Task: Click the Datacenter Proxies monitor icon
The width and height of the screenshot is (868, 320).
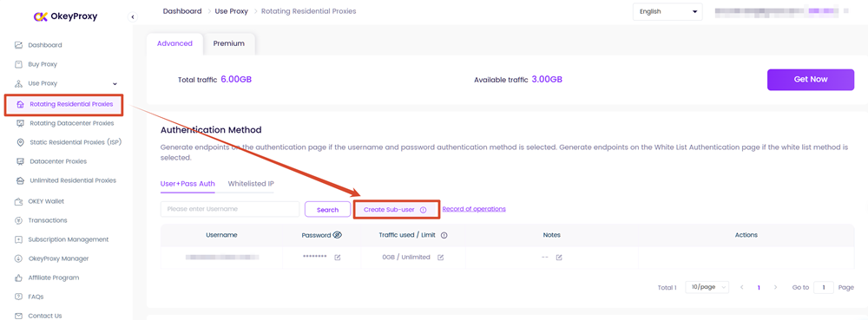Action: coord(21,161)
